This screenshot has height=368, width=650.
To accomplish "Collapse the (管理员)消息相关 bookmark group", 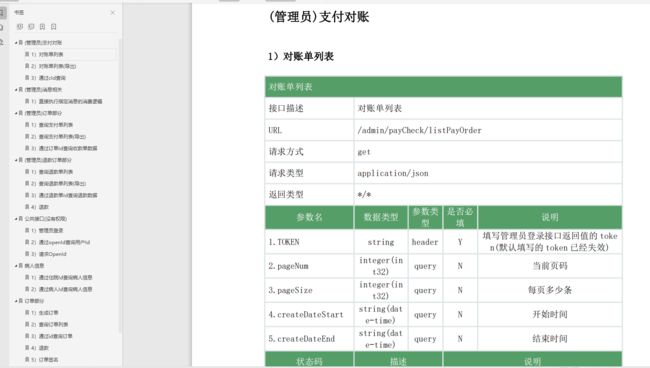I will [x=16, y=90].
